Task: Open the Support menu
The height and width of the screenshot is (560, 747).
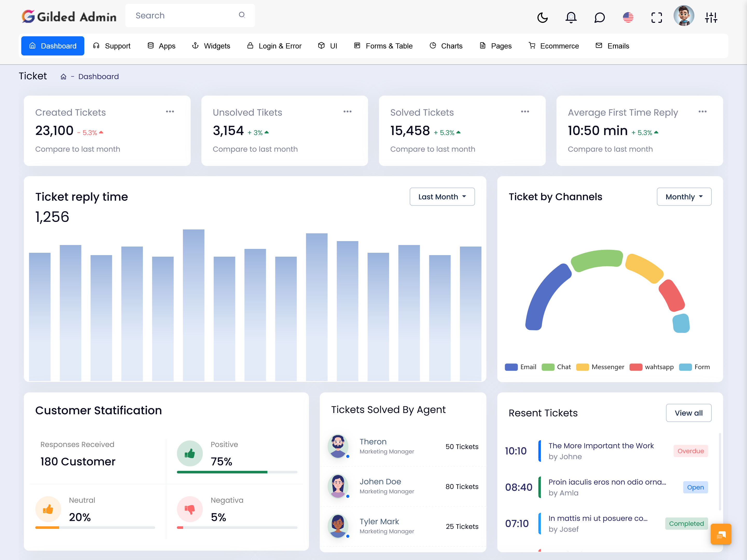Action: coord(112,46)
